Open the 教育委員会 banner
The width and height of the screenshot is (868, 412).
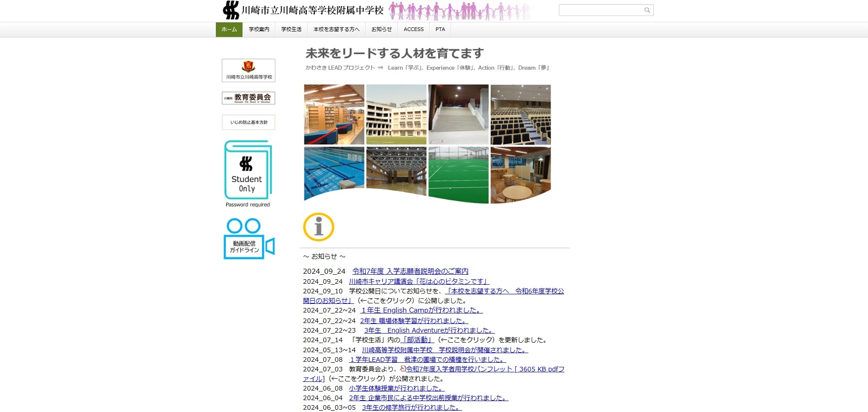[x=248, y=98]
